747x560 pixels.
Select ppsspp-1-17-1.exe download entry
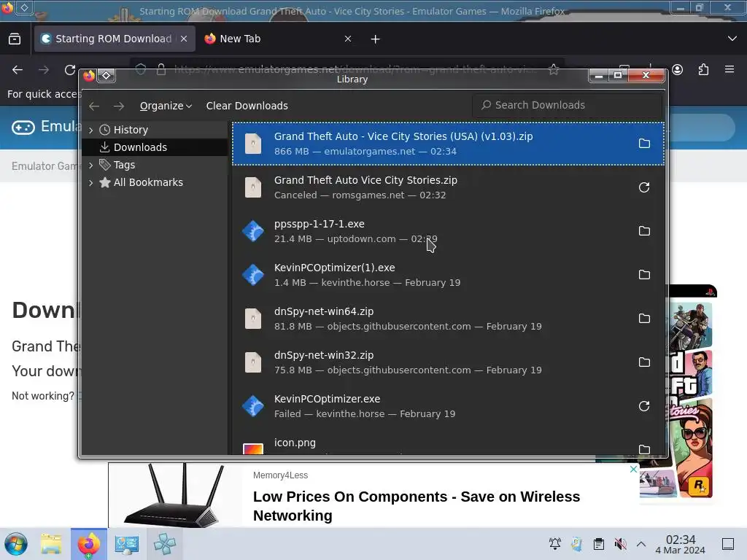(x=448, y=231)
